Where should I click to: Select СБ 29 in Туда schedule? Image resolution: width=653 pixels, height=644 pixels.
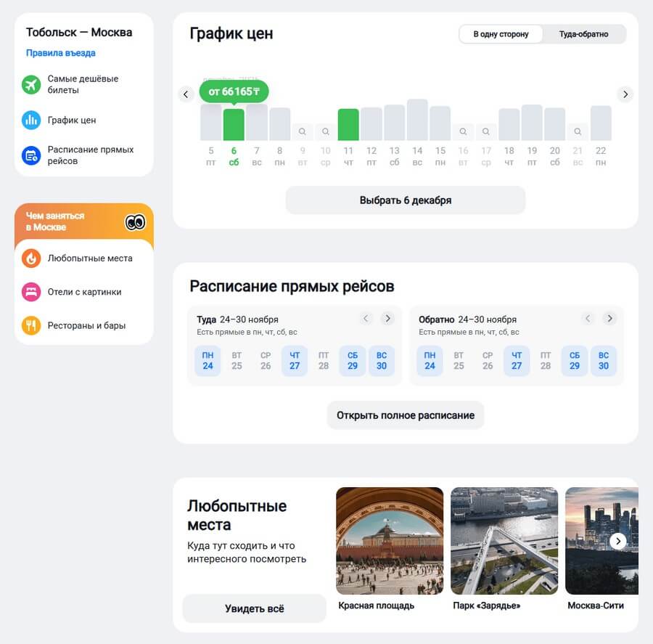353,361
